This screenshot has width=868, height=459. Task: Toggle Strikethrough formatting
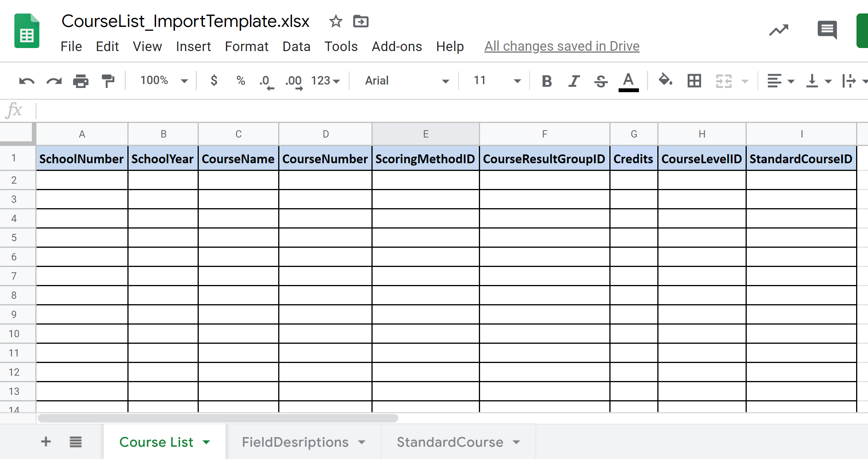pyautogui.click(x=601, y=81)
